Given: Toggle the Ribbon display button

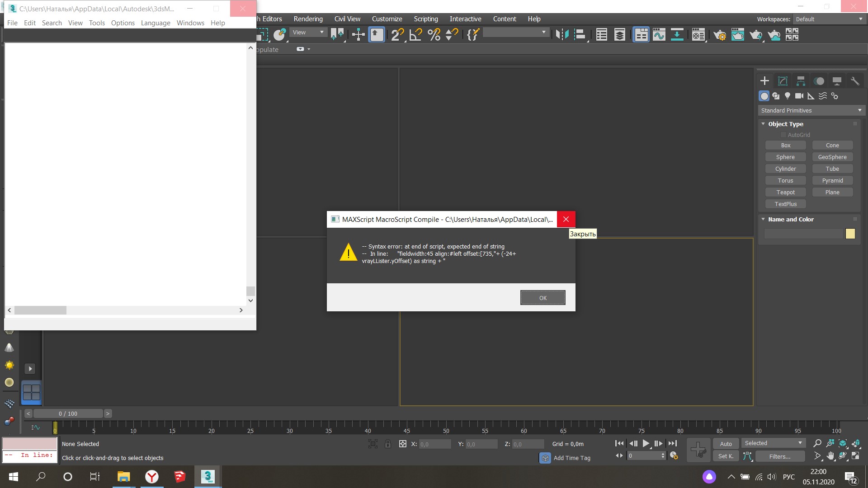Looking at the screenshot, I should pos(641,35).
